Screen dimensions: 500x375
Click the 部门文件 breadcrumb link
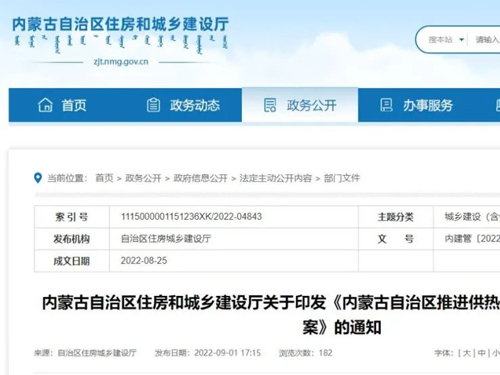342,178
